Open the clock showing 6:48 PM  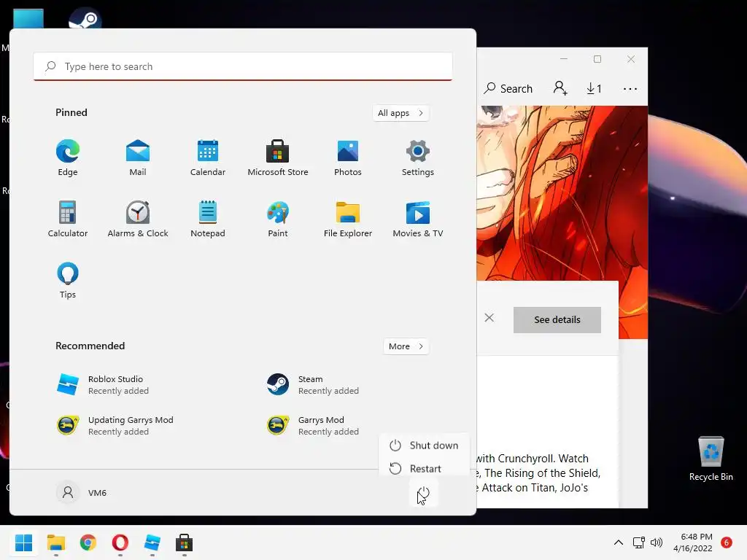pos(693,542)
